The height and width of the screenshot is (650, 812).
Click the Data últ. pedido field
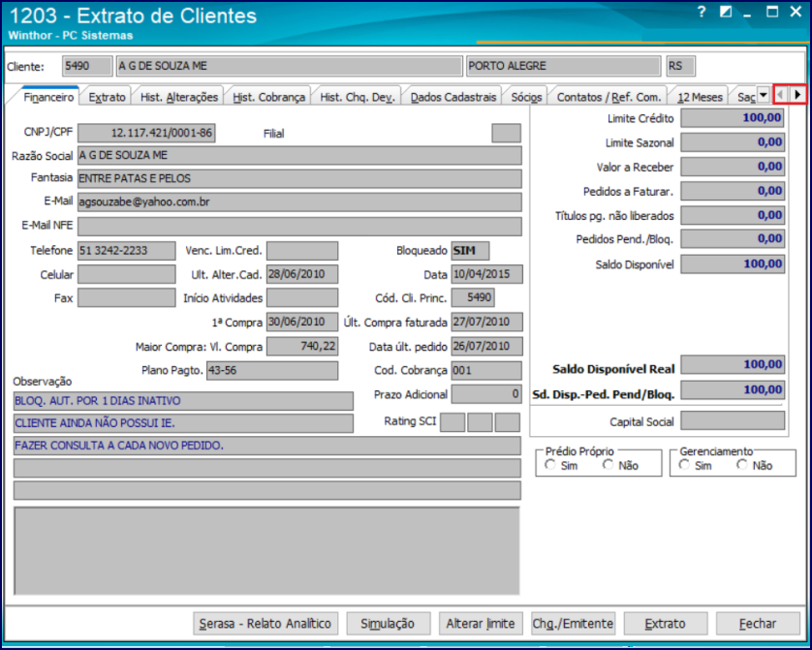pyautogui.click(x=486, y=346)
